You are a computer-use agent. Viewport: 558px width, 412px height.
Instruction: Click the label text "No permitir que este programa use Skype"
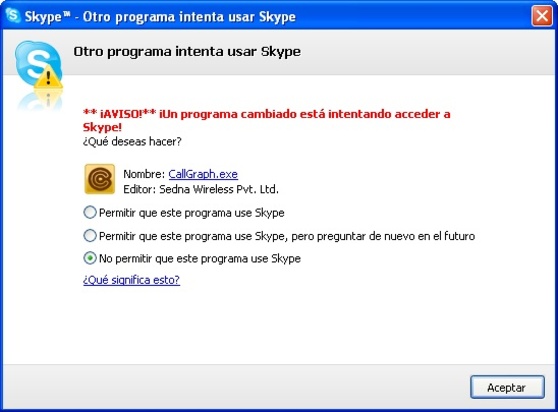point(200,258)
